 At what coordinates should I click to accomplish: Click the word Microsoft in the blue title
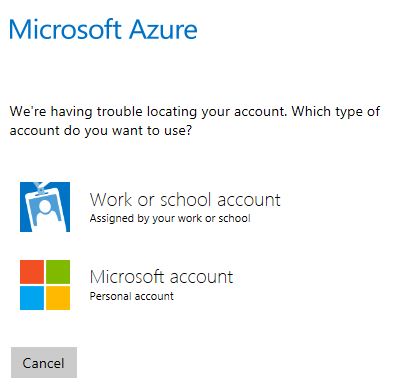[64, 29]
